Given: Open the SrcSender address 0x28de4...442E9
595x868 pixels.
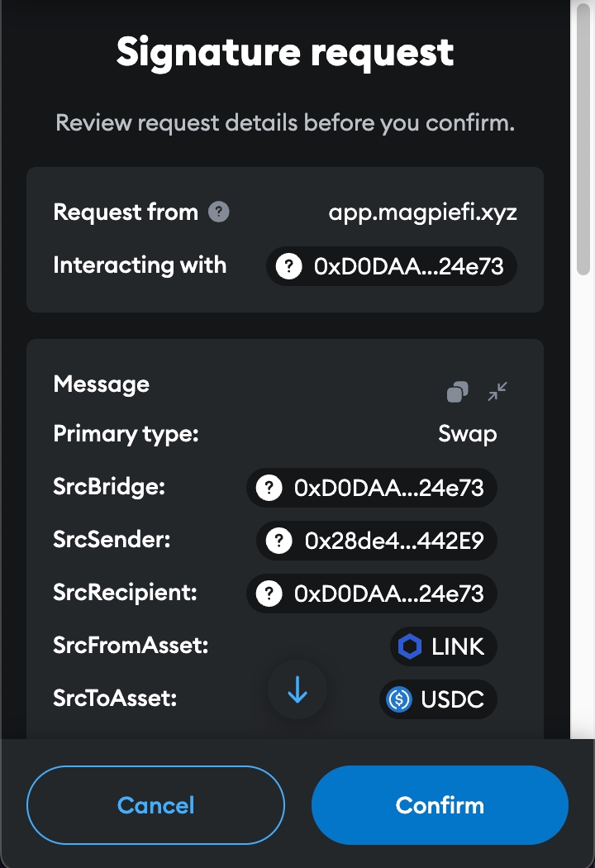Looking at the screenshot, I should (x=393, y=541).
